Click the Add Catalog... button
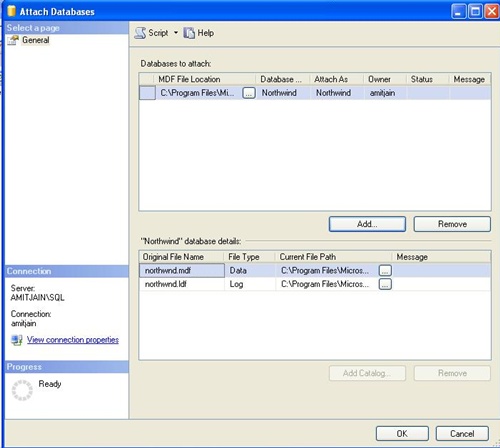Viewport: 500px width, 448px height. point(367,373)
